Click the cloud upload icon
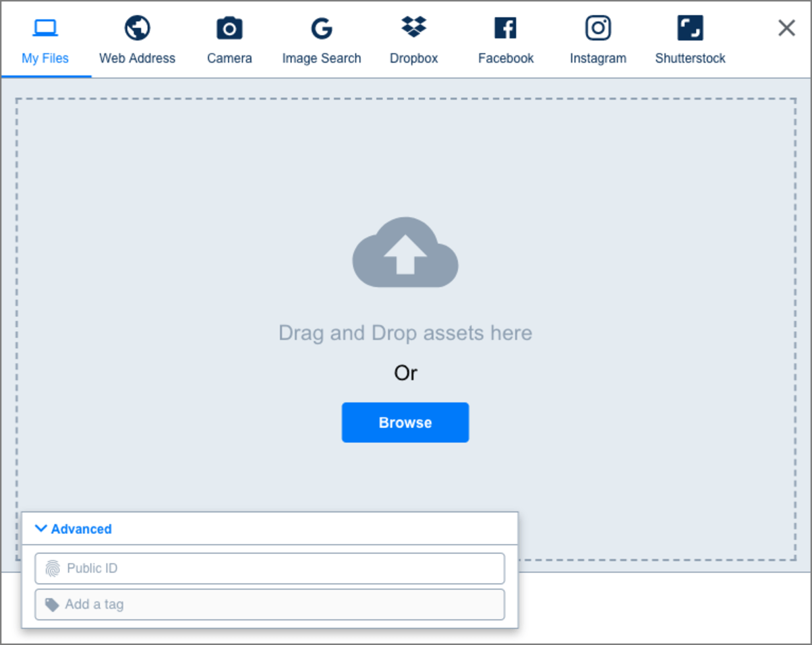This screenshot has height=645, width=812. coord(405,253)
